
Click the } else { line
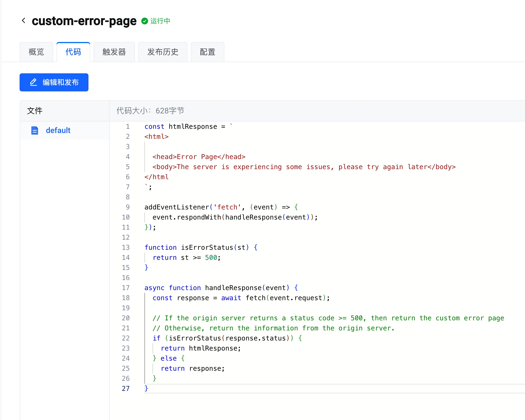[x=168, y=358]
